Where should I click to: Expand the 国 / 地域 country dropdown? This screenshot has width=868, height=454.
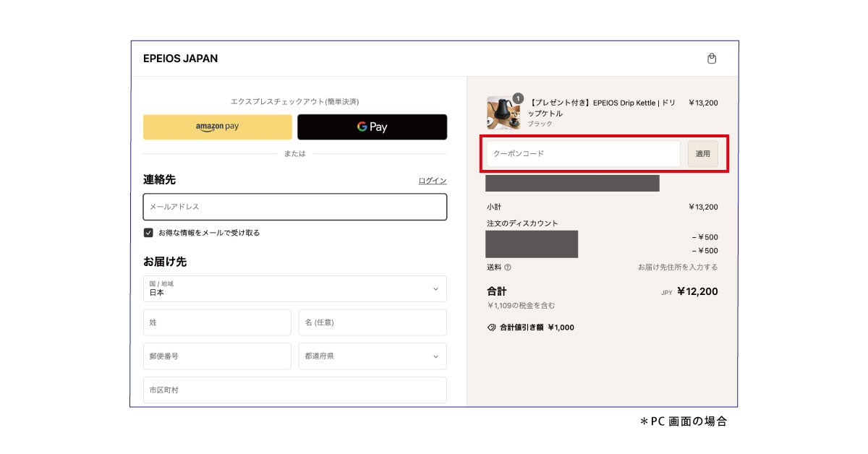pyautogui.click(x=295, y=288)
